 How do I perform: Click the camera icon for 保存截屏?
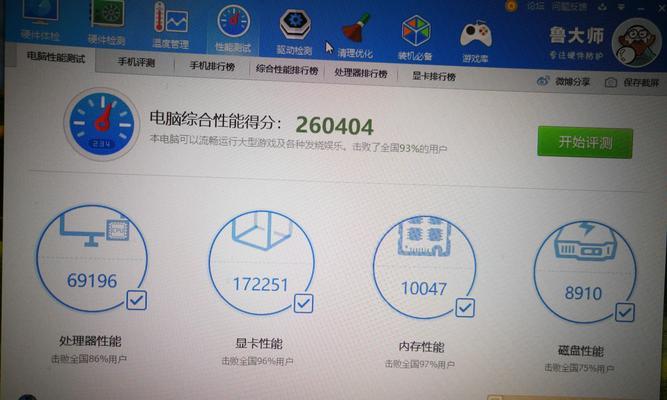611,83
